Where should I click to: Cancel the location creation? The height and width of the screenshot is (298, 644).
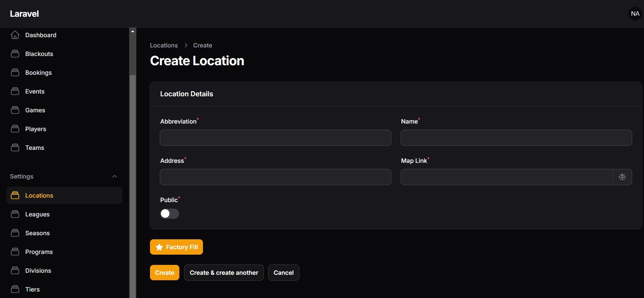click(x=283, y=273)
